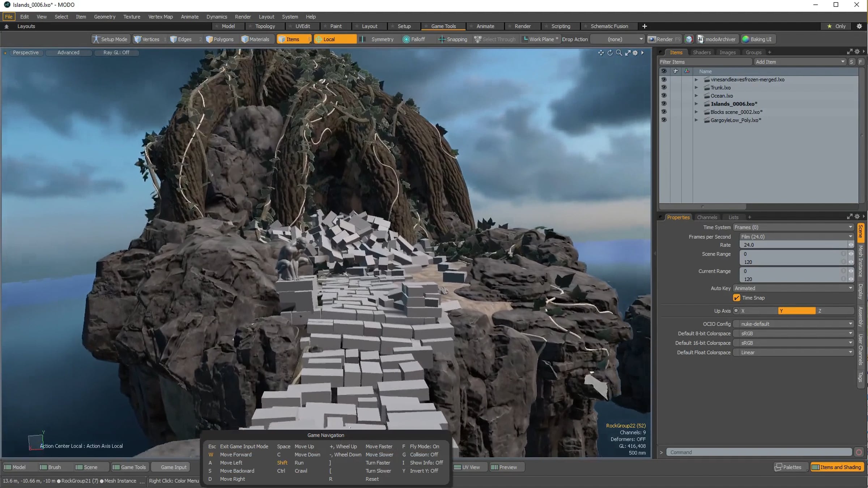Switch to the Topology layout tab
The image size is (868, 488).
pos(265,26)
